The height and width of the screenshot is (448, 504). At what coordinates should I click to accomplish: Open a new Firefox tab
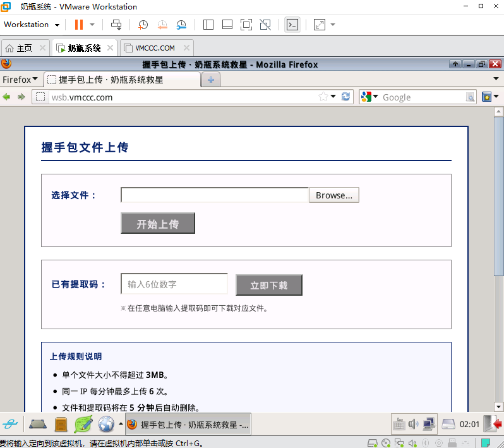tap(211, 80)
